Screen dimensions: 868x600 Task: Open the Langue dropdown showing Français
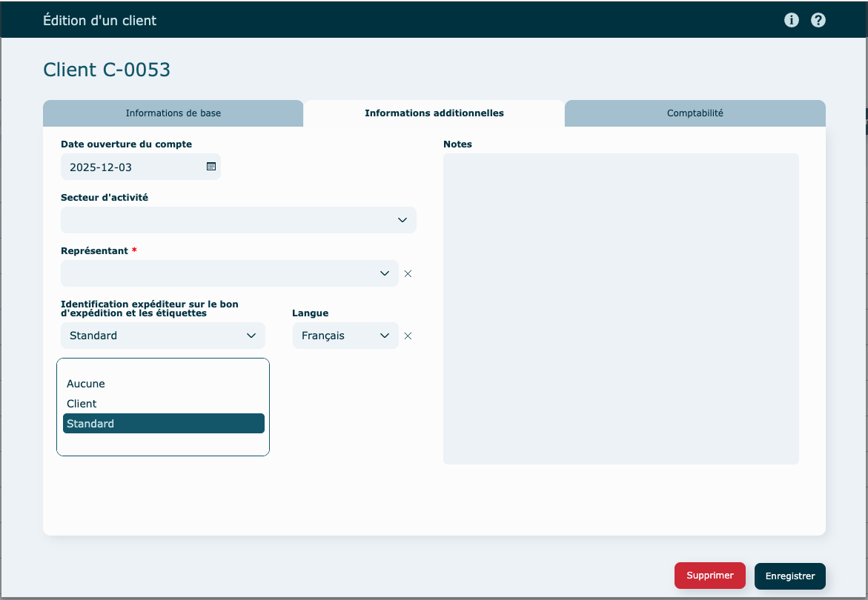[345, 336]
